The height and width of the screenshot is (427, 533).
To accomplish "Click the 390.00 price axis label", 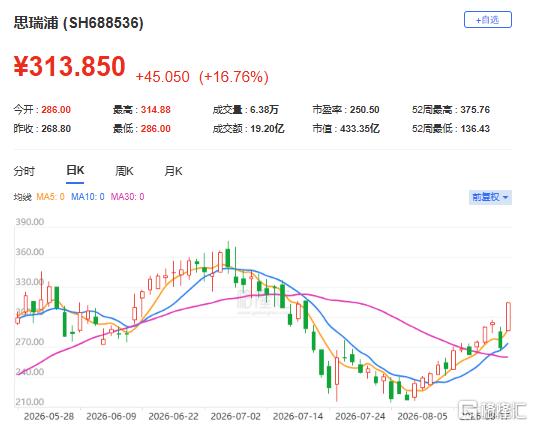I will click(x=30, y=222).
